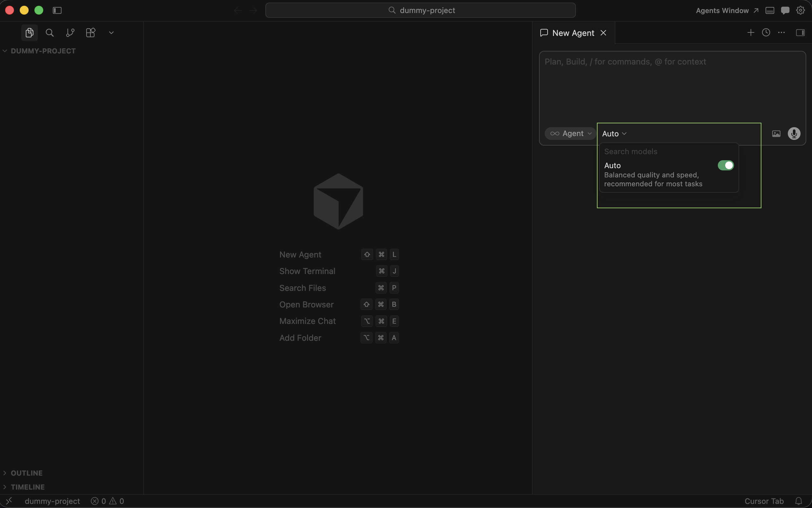Image resolution: width=812 pixels, height=508 pixels.
Task: Focus the Search models field
Action: [x=668, y=152]
